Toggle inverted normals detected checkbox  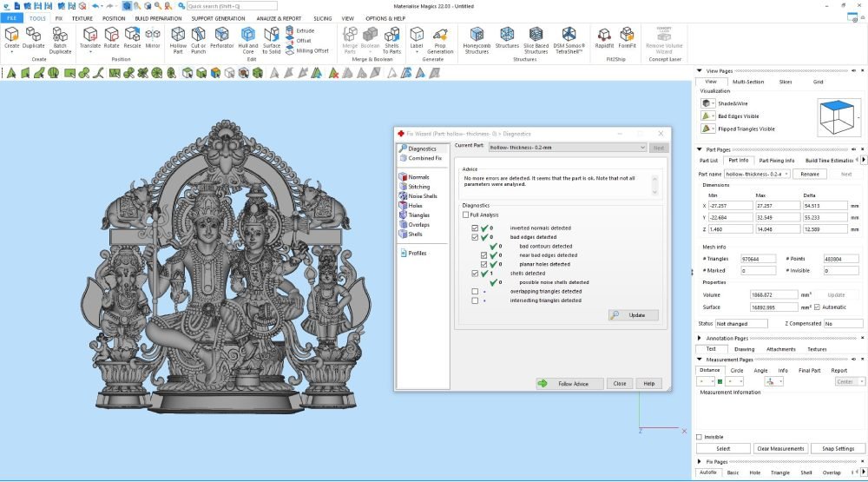click(475, 228)
